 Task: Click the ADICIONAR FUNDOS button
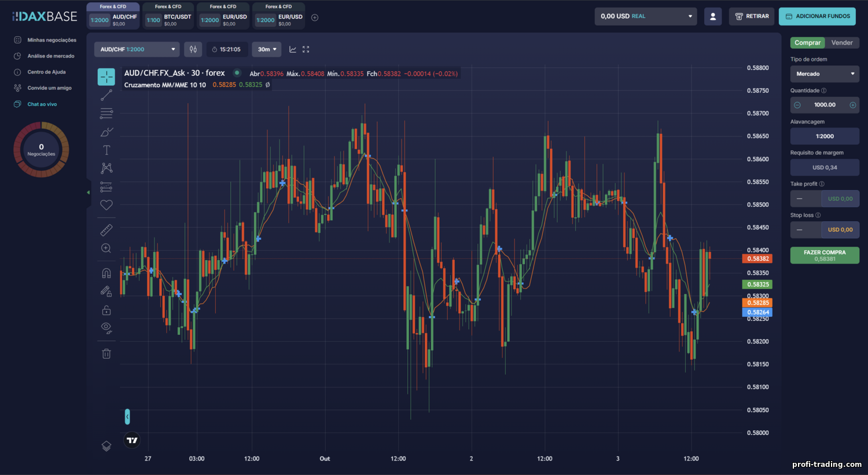pos(817,16)
